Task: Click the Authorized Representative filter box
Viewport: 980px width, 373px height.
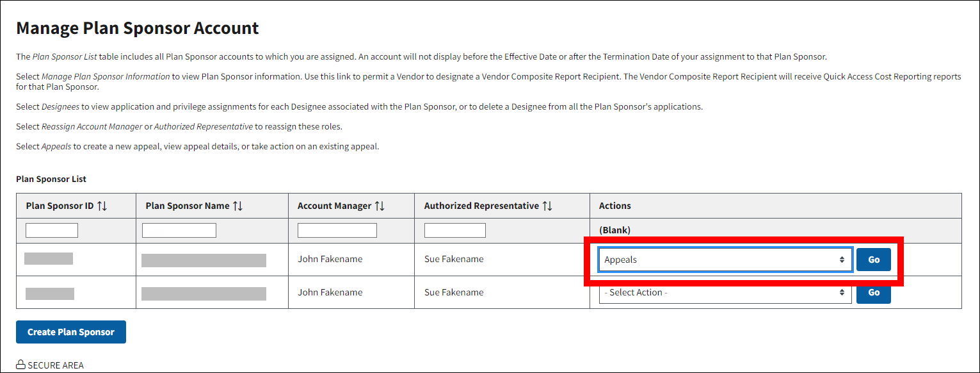Action: [455, 230]
